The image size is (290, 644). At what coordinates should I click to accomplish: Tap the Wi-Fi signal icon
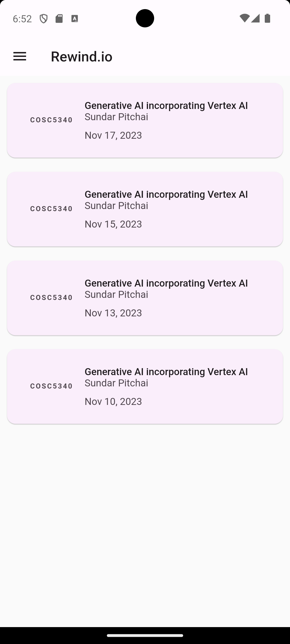point(244,18)
